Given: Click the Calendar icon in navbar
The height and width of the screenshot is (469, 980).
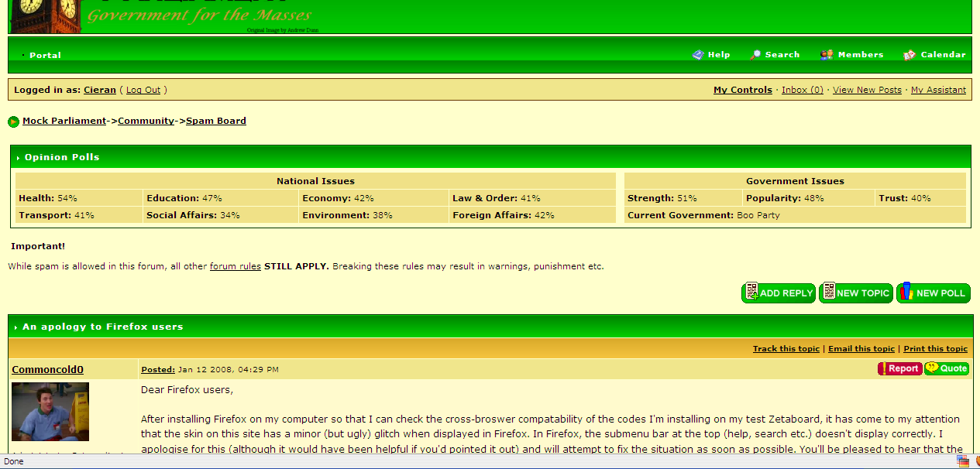Looking at the screenshot, I should [910, 55].
